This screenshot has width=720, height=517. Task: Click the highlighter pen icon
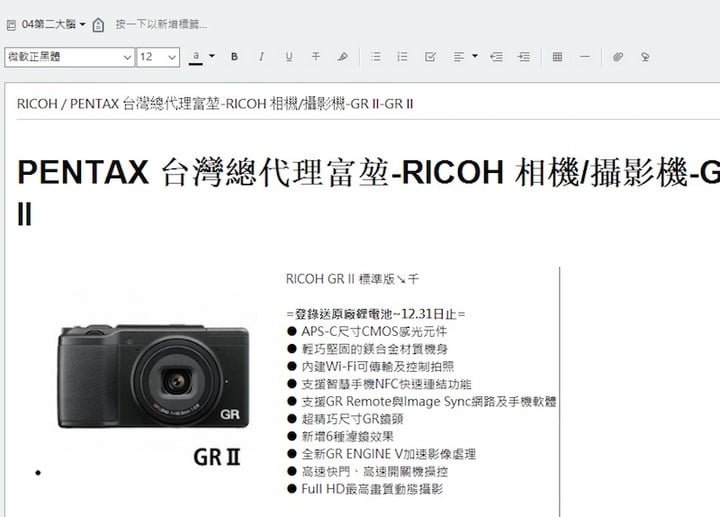coord(343,57)
